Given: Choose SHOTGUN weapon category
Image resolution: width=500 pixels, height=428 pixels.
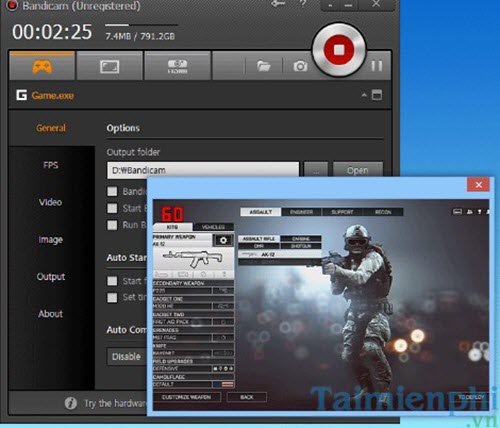Looking at the screenshot, I should 301,246.
